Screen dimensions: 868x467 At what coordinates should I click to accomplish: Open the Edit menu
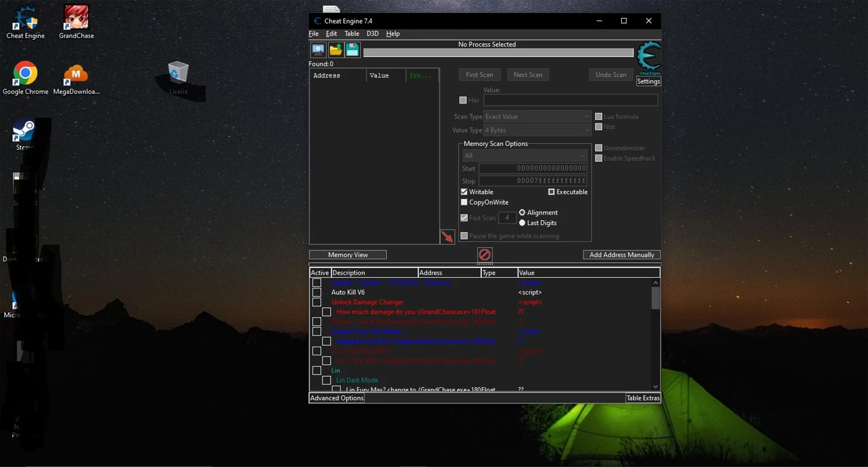coord(332,33)
